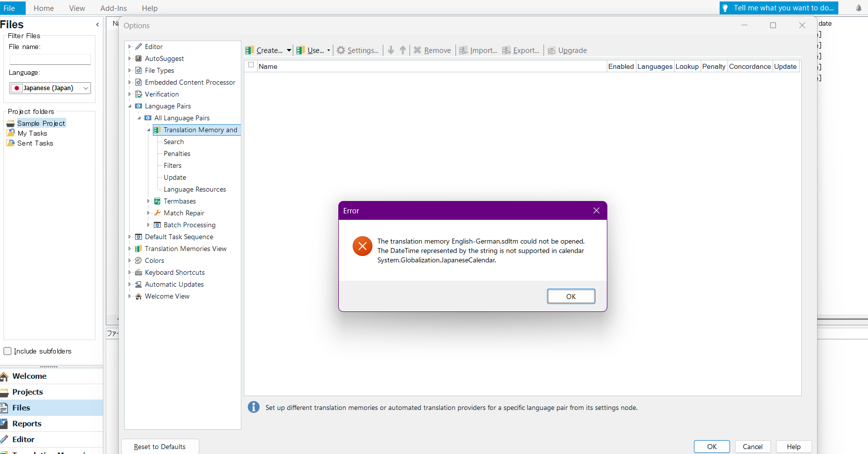The height and width of the screenshot is (454, 868).
Task: Click the Export icon
Action: 506,50
